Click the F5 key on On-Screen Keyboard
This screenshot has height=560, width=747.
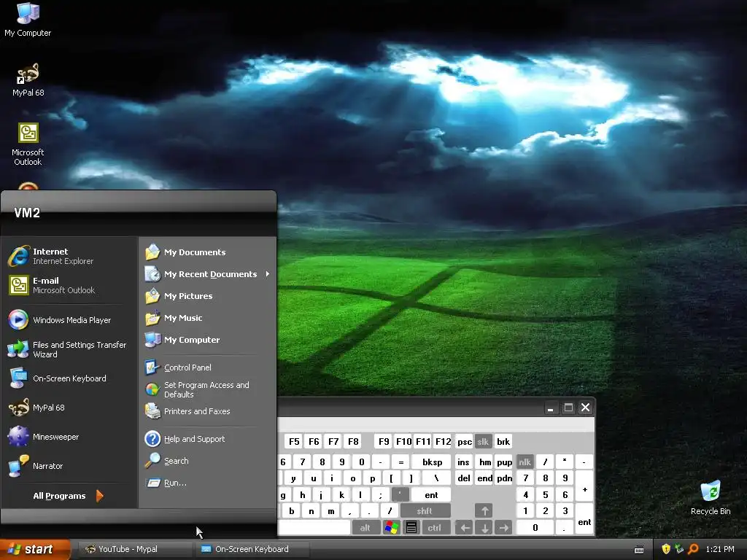pyautogui.click(x=295, y=442)
